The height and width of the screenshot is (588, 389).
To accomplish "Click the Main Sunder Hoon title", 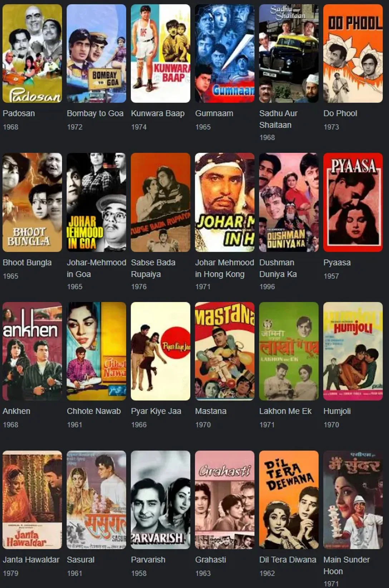I will point(346,565).
